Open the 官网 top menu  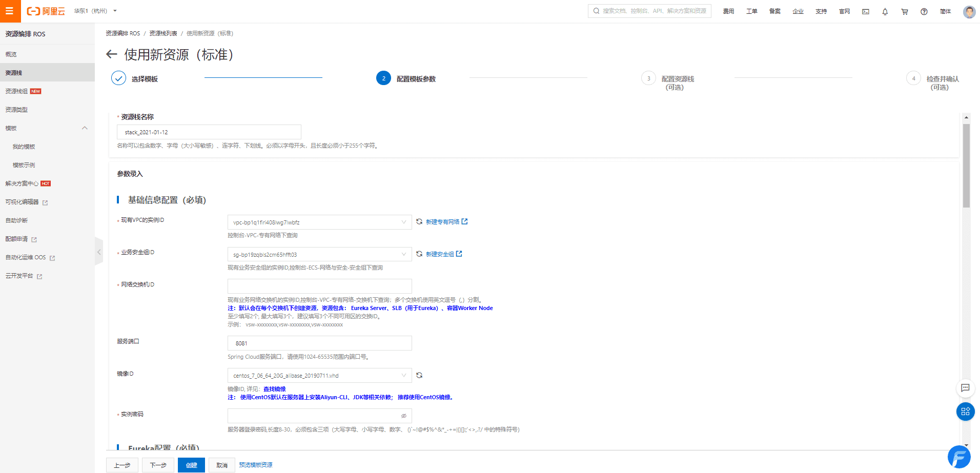(x=844, y=11)
